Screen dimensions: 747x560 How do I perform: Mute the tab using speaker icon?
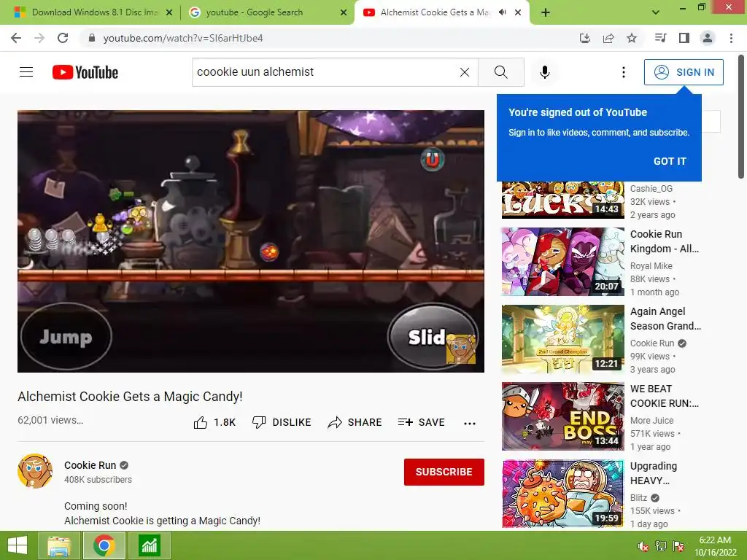(x=502, y=12)
